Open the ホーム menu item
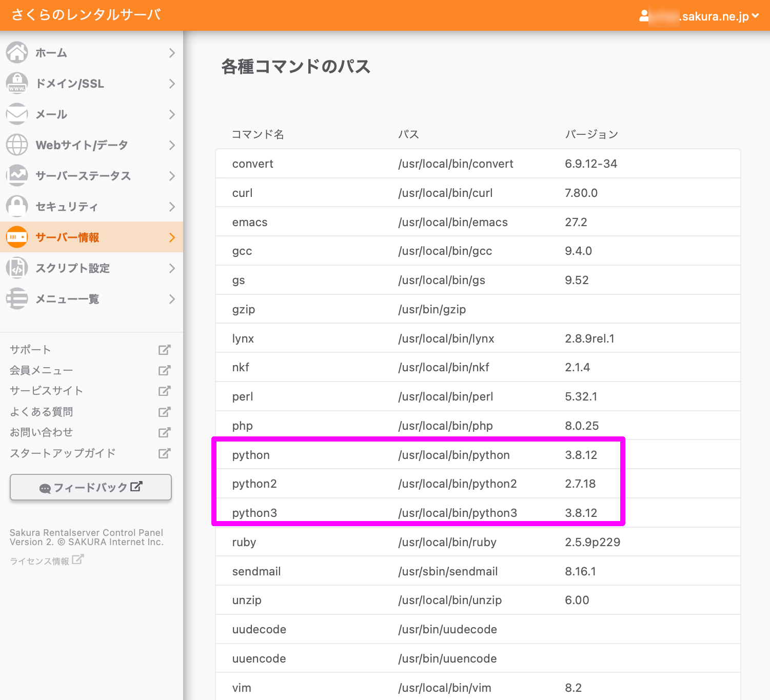This screenshot has height=700, width=770. pos(91,53)
